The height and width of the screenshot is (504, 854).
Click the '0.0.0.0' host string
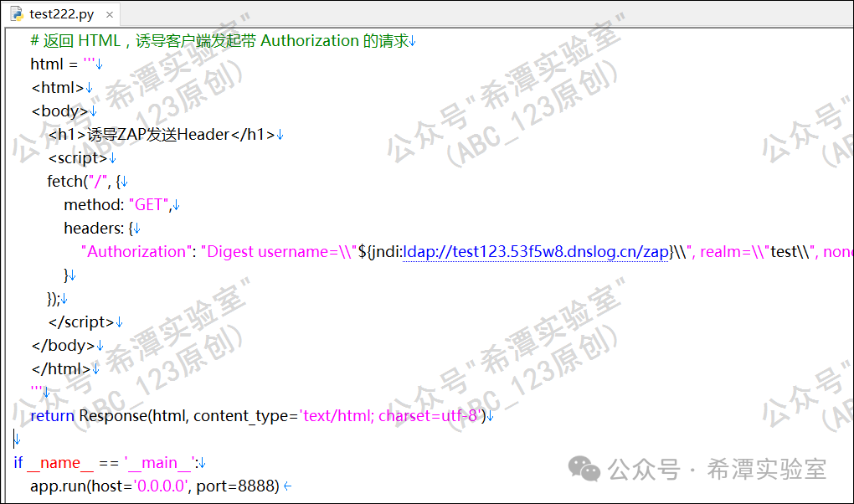161,486
